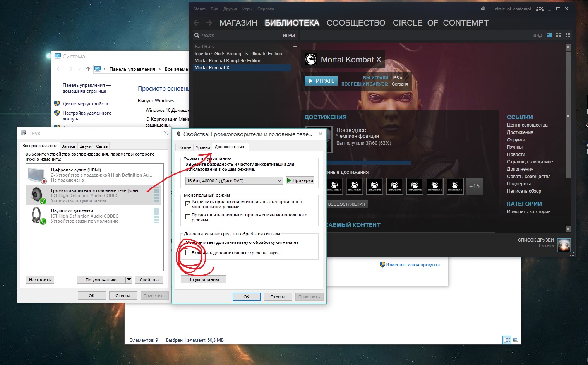Open the Друзья menu in Steam
The height and width of the screenshot is (365, 588).
(230, 9)
